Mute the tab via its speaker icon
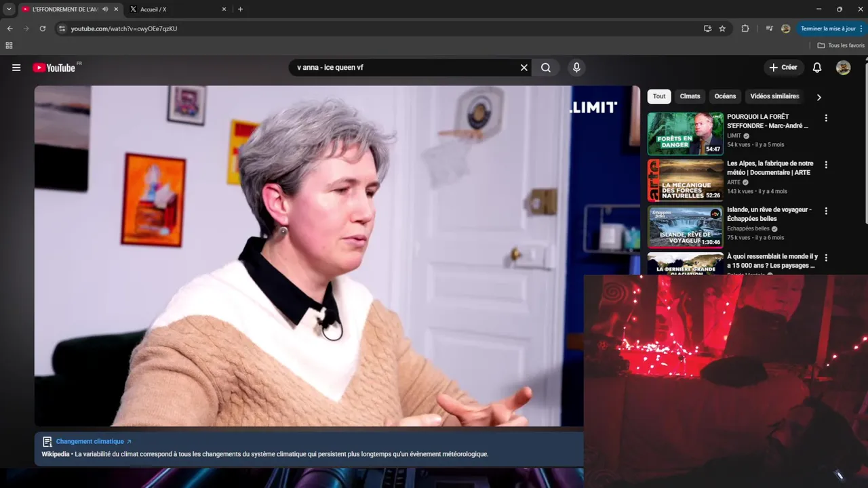 (x=105, y=9)
